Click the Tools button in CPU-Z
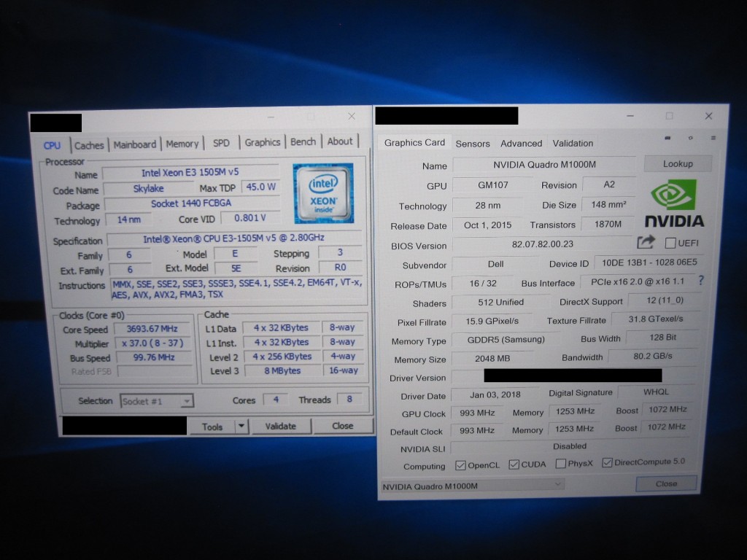Screen dimensions: 747x560 pyautogui.click(x=212, y=427)
